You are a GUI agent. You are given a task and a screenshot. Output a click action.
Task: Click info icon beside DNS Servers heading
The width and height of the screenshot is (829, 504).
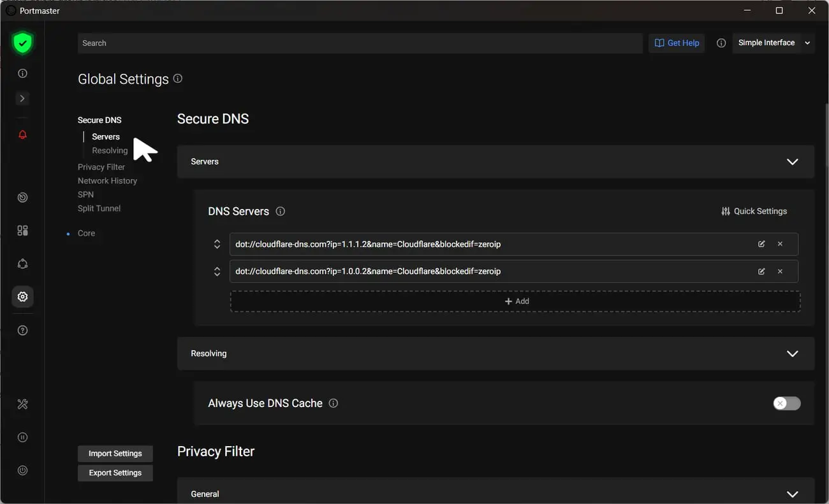click(280, 211)
